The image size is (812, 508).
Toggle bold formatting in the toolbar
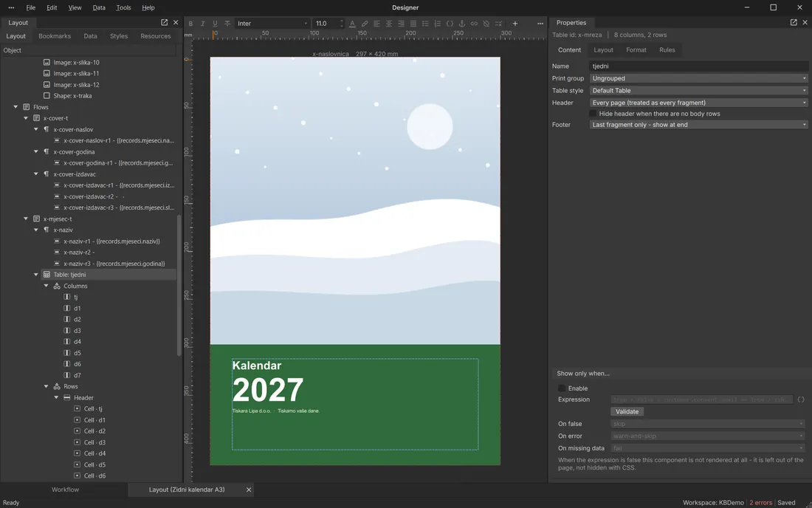click(190, 24)
